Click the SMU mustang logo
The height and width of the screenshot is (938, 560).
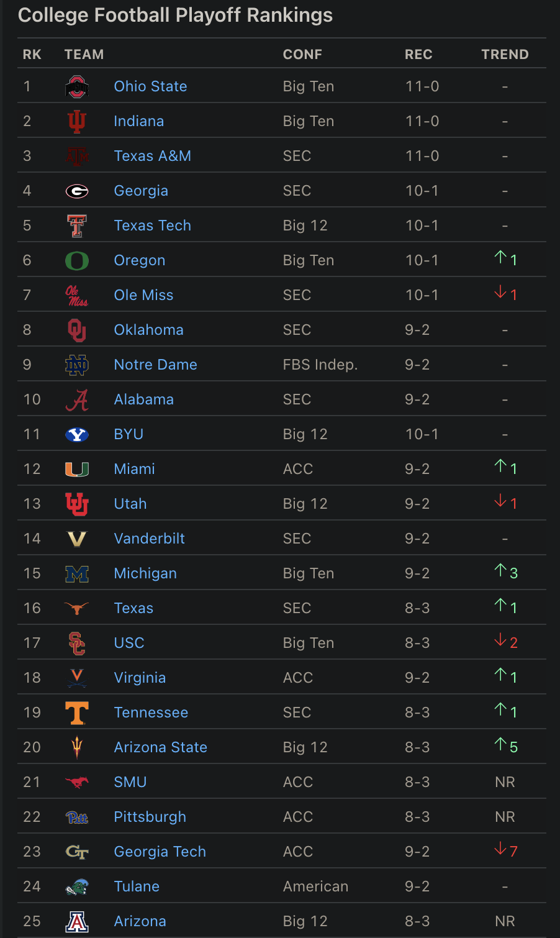tap(77, 783)
